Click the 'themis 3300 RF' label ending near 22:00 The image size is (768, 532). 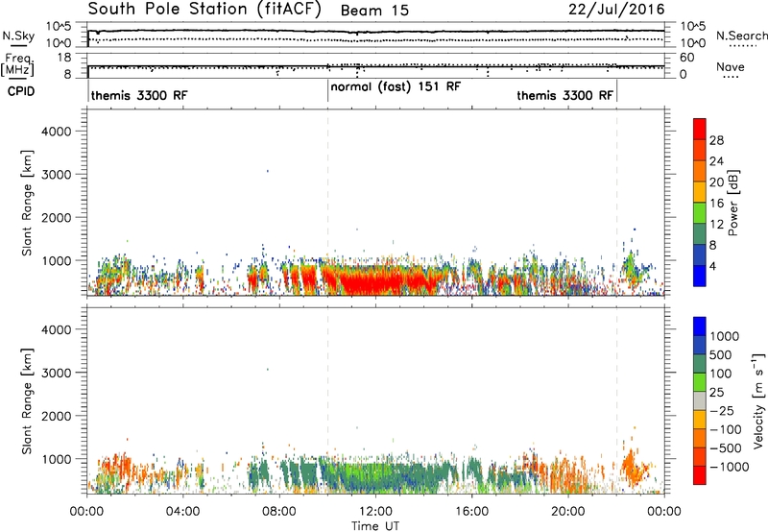[x=564, y=95]
